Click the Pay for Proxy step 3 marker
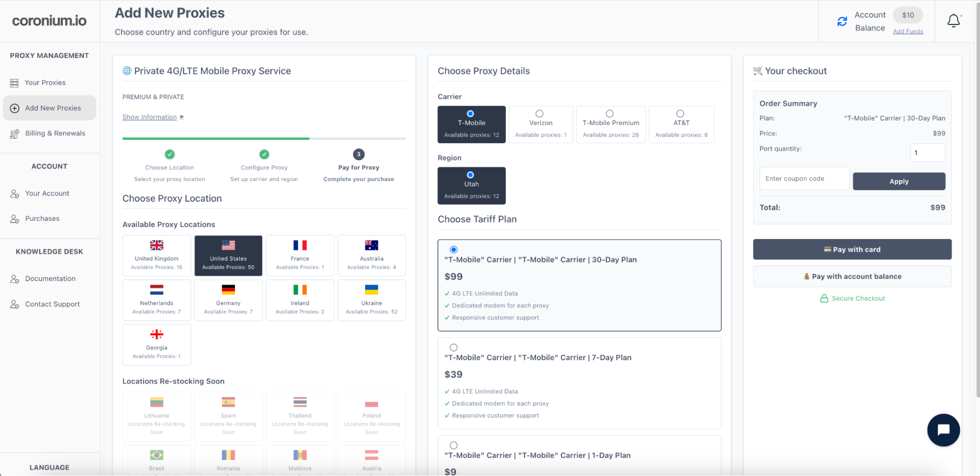 358,154
